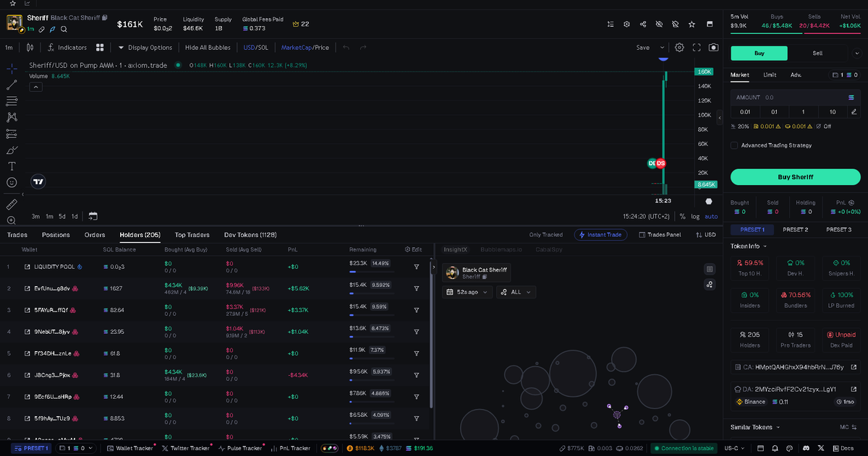Select the crosshair cursor tool
Image resolution: width=868 pixels, height=456 pixels.
[x=12, y=69]
